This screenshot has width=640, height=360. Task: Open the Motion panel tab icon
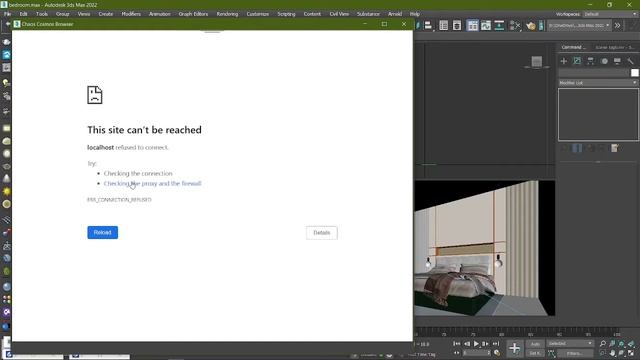[604, 61]
